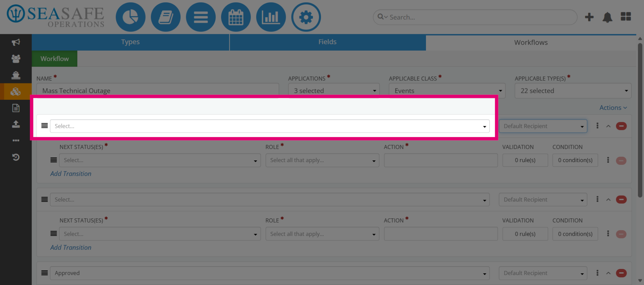Viewport: 644px width, 285px height.
Task: Open the calendar icon in the top bar
Action: pos(236,17)
